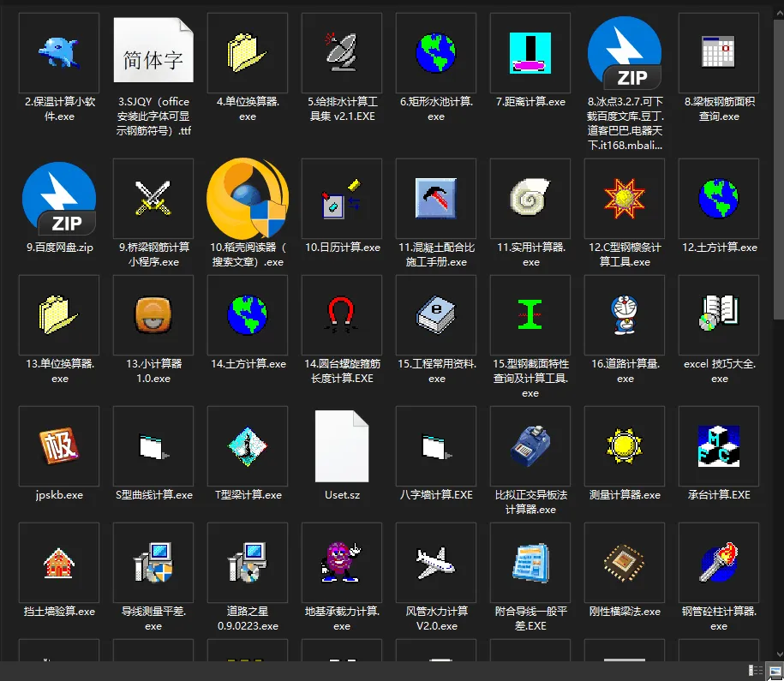Screen dimensions: 784x681
Task: Select globe icon of 12.土方计算.exe
Action: [719, 198]
